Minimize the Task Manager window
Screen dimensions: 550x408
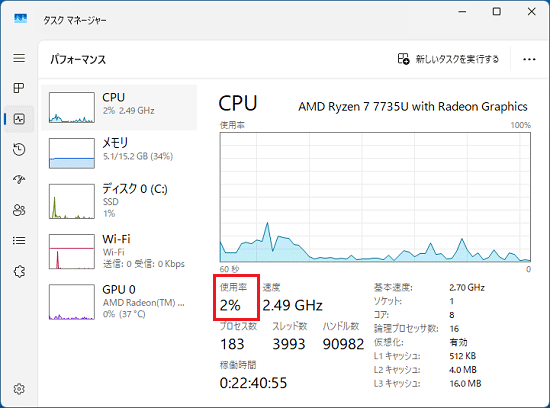pos(462,12)
